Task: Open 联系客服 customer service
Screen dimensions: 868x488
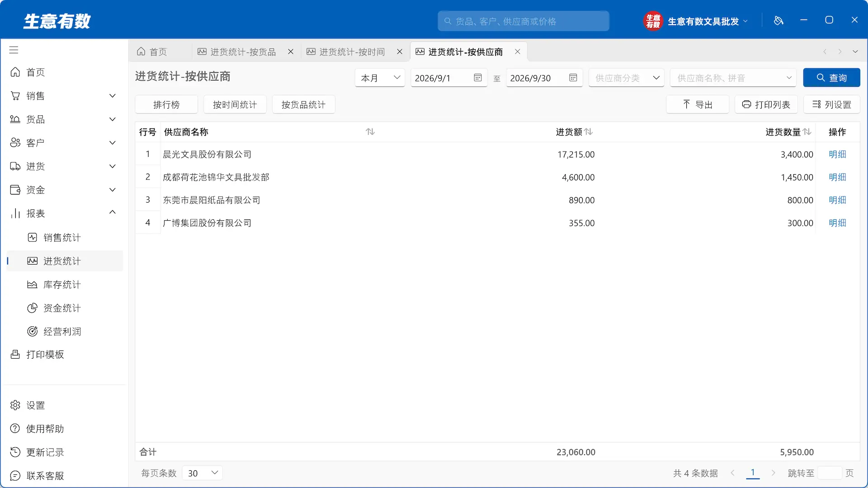Action: point(65,476)
